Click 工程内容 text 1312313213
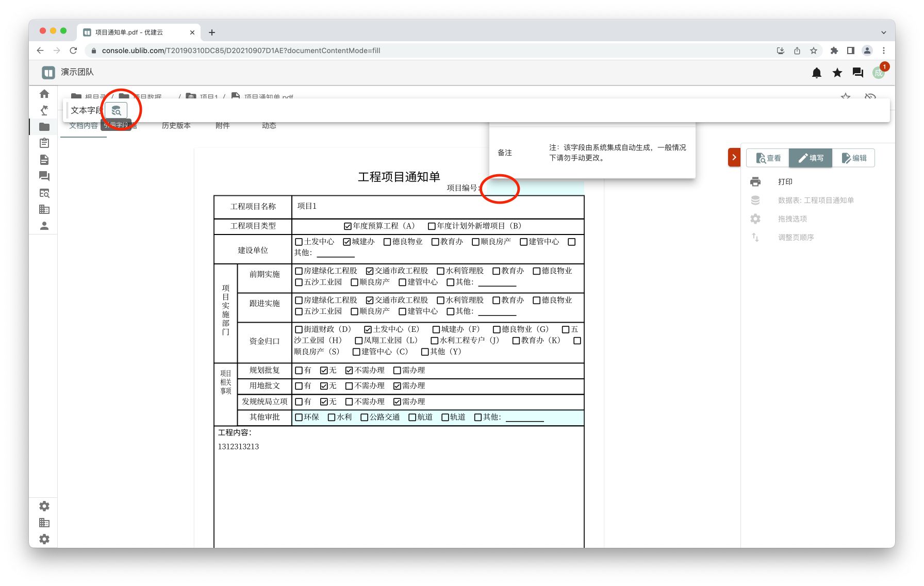Image resolution: width=924 pixels, height=586 pixels. (238, 447)
